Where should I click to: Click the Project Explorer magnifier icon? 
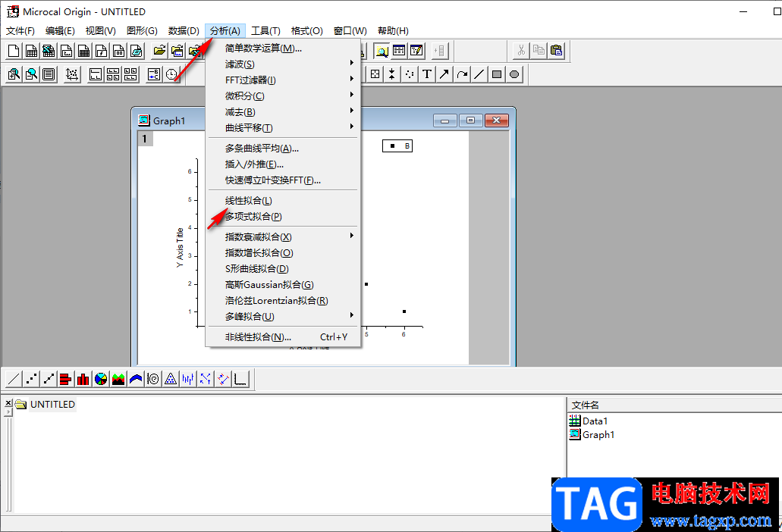[382, 51]
